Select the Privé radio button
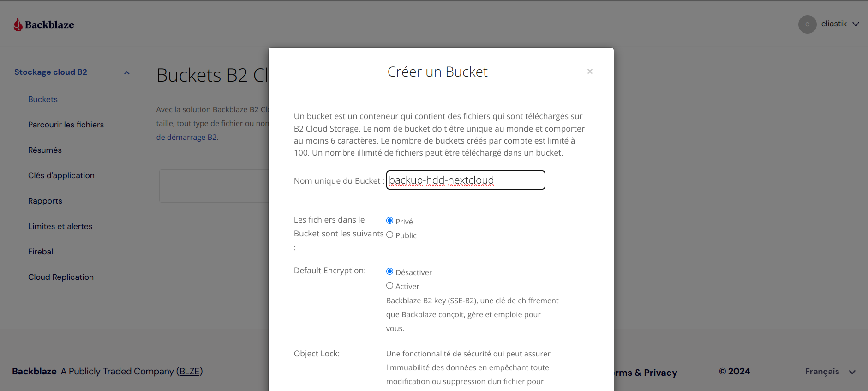 click(390, 221)
